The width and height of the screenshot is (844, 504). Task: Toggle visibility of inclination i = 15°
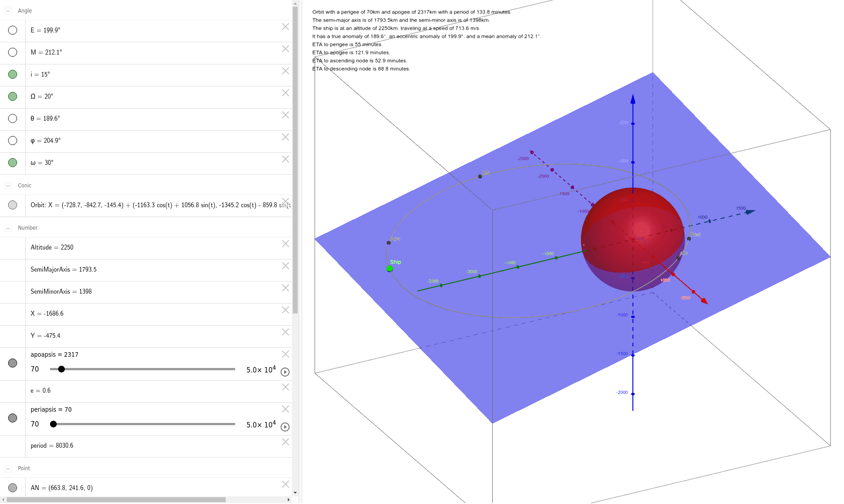(13, 74)
